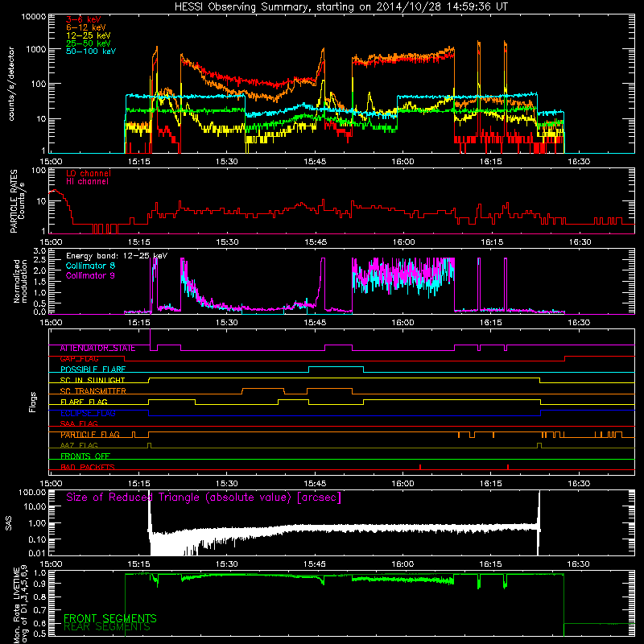Select the 12-25 keV legend label
The image size is (644, 644).
click(x=89, y=35)
